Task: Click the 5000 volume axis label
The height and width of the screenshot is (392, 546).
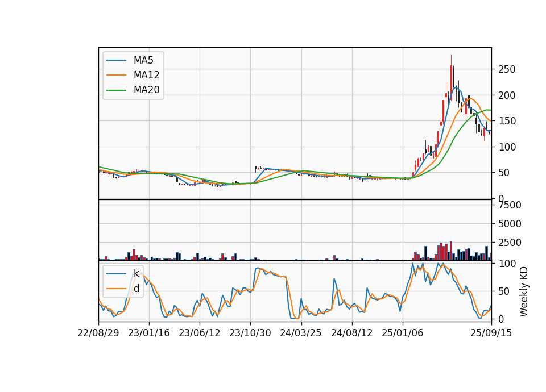Action: coord(510,224)
